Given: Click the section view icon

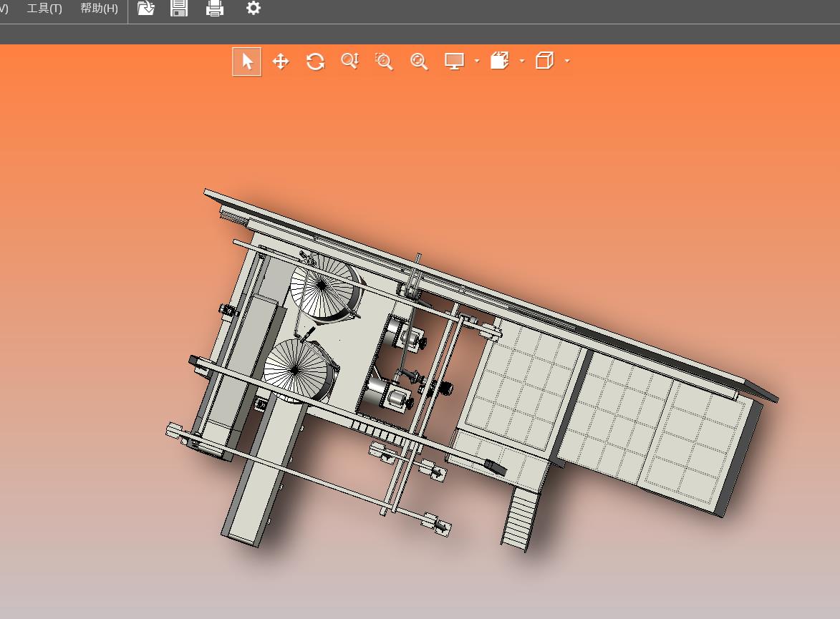Looking at the screenshot, I should [499, 61].
